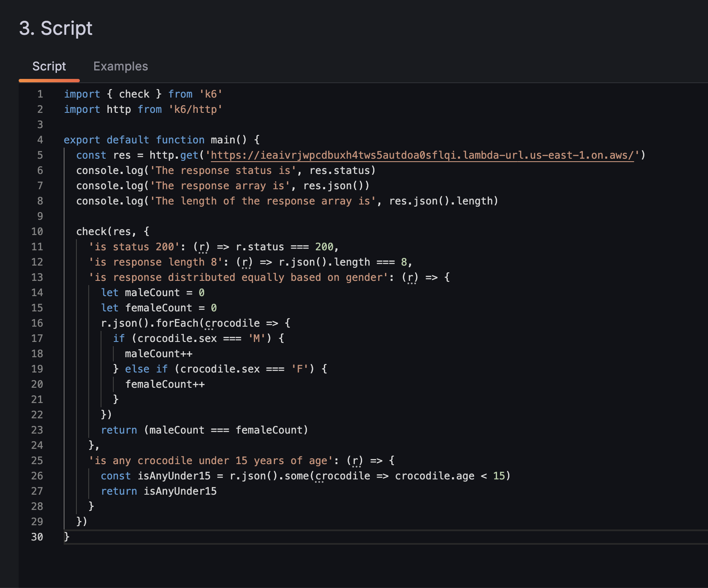
Task: Click line number 25 in the gutter
Action: point(37,461)
